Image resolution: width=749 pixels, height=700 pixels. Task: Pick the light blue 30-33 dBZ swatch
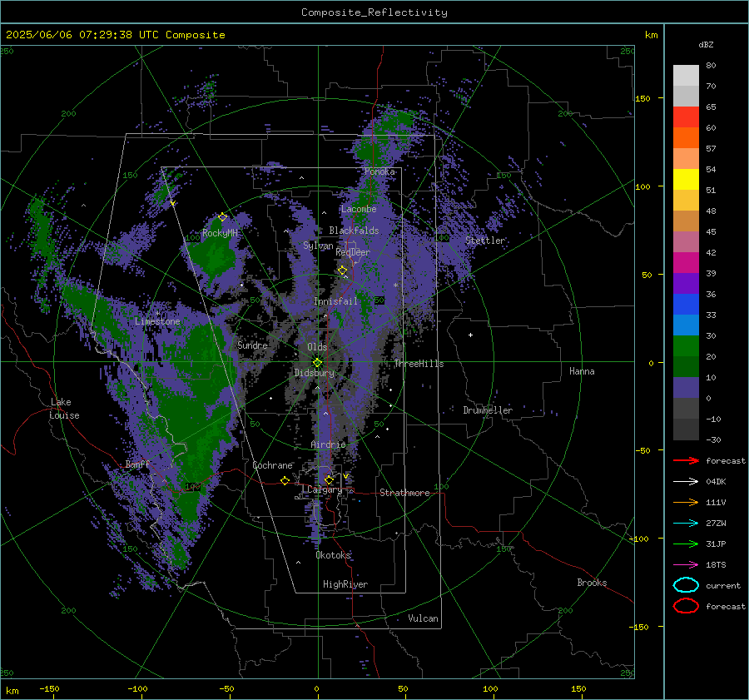(x=686, y=325)
